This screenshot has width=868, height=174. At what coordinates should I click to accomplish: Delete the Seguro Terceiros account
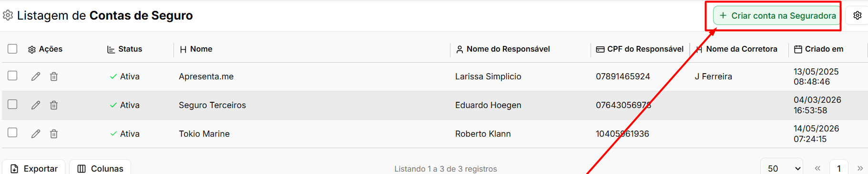[x=54, y=105]
